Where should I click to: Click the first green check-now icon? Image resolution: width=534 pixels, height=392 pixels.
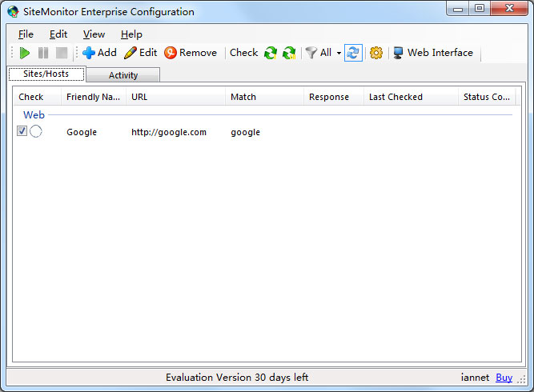pos(271,53)
